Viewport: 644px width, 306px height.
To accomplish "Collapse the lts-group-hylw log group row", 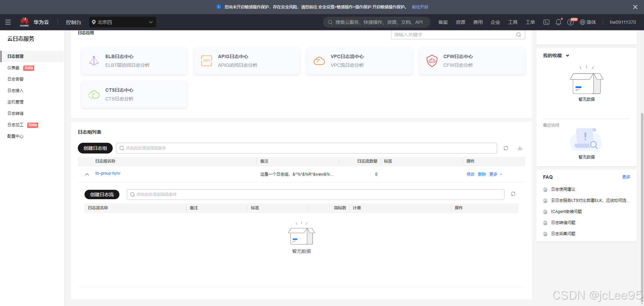I will pos(87,174).
